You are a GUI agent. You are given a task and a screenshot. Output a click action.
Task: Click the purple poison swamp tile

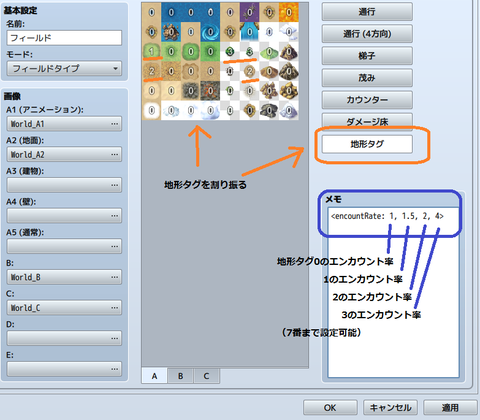[x=250, y=12]
